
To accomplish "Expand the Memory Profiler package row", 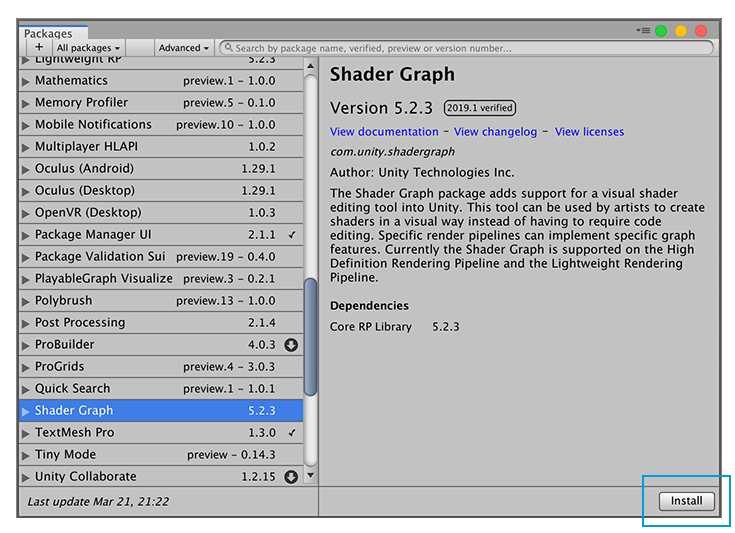I will [x=25, y=103].
